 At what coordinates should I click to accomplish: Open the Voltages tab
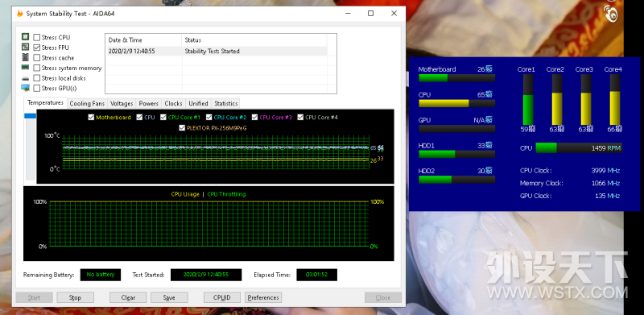pos(122,104)
